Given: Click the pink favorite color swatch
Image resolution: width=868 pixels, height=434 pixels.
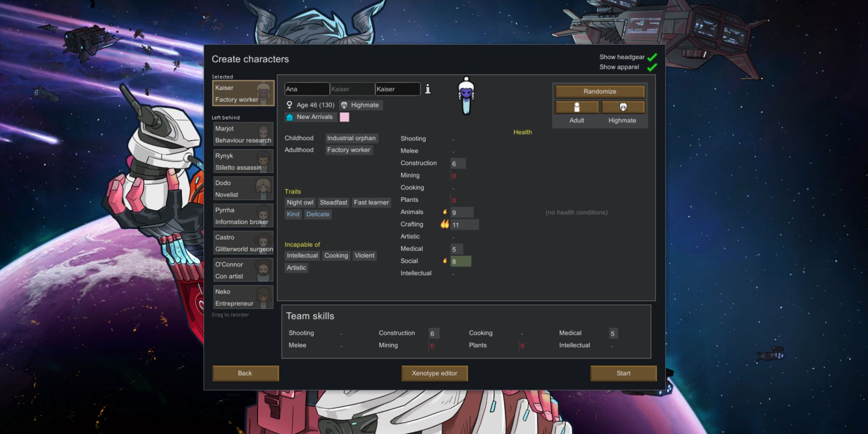Looking at the screenshot, I should click(x=344, y=117).
